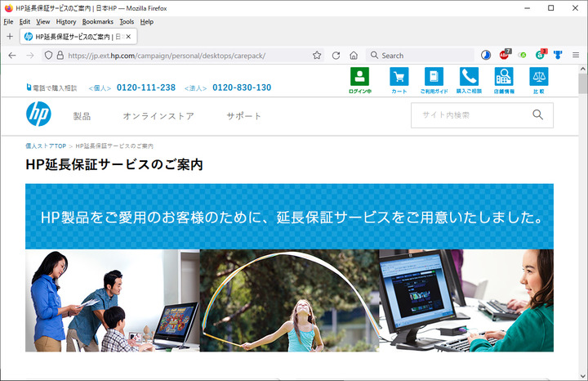Viewport: 588px width, 381px height.
Task: Click the green login status icon
Action: (x=359, y=77)
